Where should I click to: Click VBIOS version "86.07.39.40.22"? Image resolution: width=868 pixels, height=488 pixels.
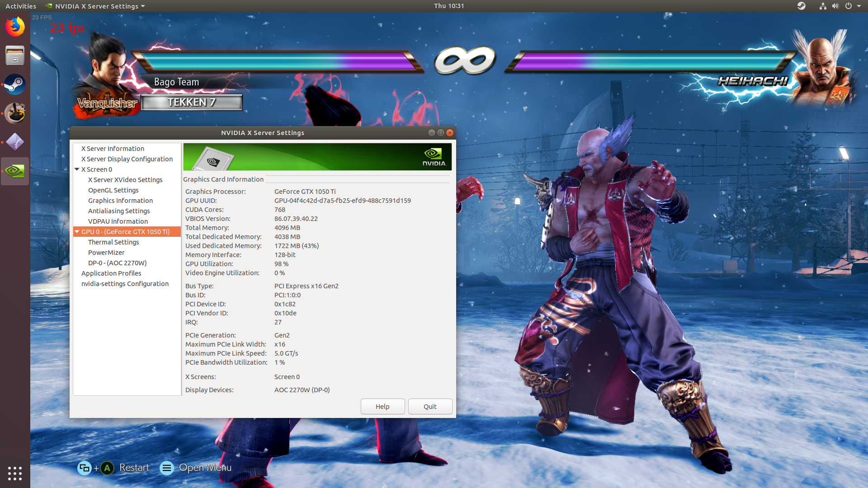(296, 219)
